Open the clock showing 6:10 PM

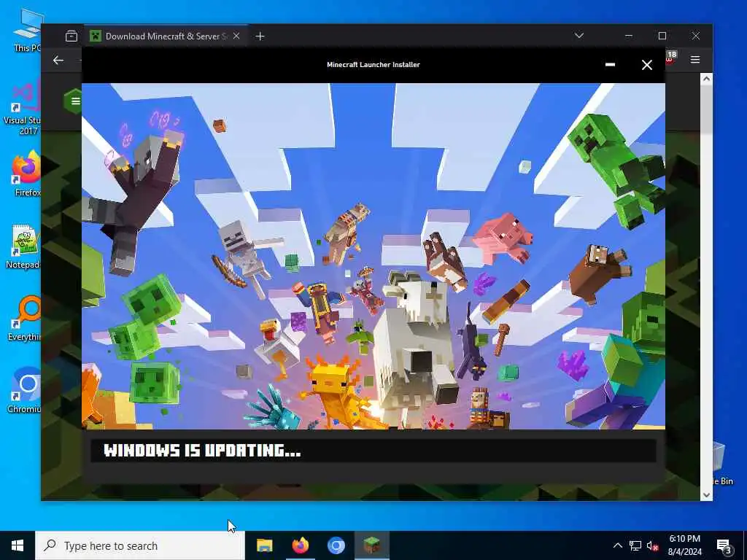(x=684, y=545)
